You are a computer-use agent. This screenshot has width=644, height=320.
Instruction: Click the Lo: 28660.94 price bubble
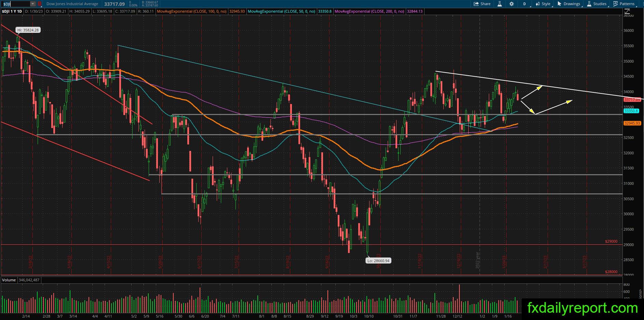pyautogui.click(x=378, y=260)
